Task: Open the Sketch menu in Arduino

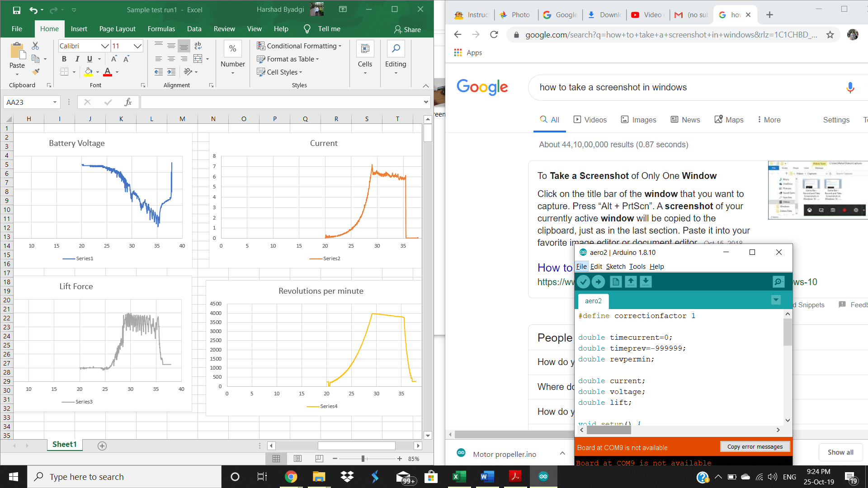Action: click(x=615, y=267)
